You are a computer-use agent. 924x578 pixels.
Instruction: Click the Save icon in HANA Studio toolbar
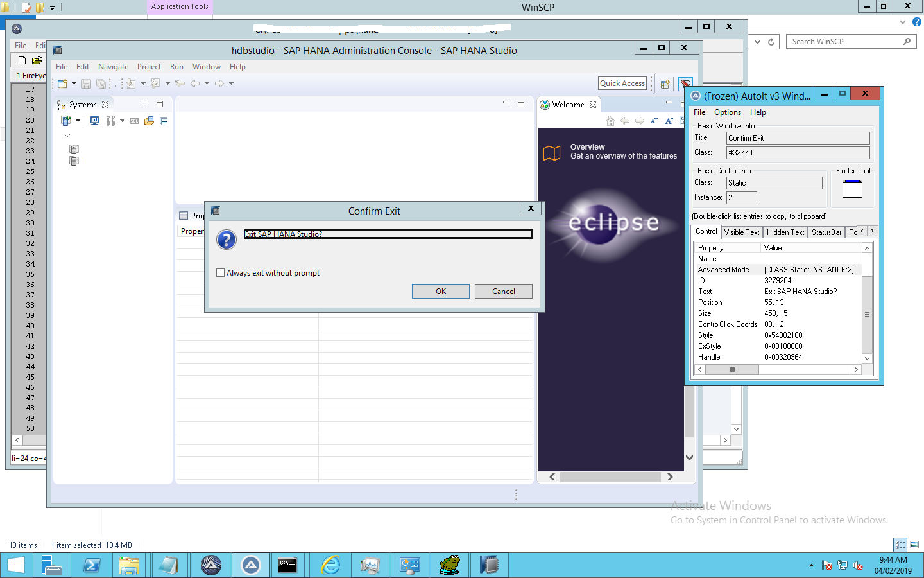pyautogui.click(x=86, y=83)
